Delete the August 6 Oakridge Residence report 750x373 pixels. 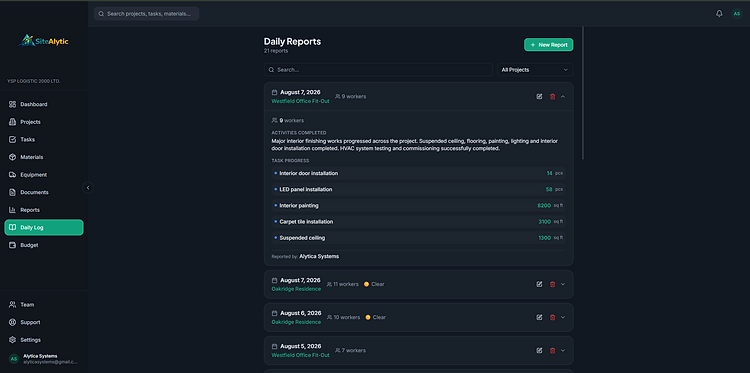tap(552, 317)
